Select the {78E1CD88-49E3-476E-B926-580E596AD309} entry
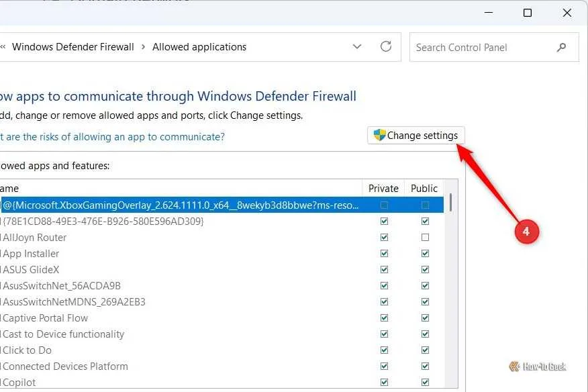The image size is (588, 392). click(x=222, y=222)
